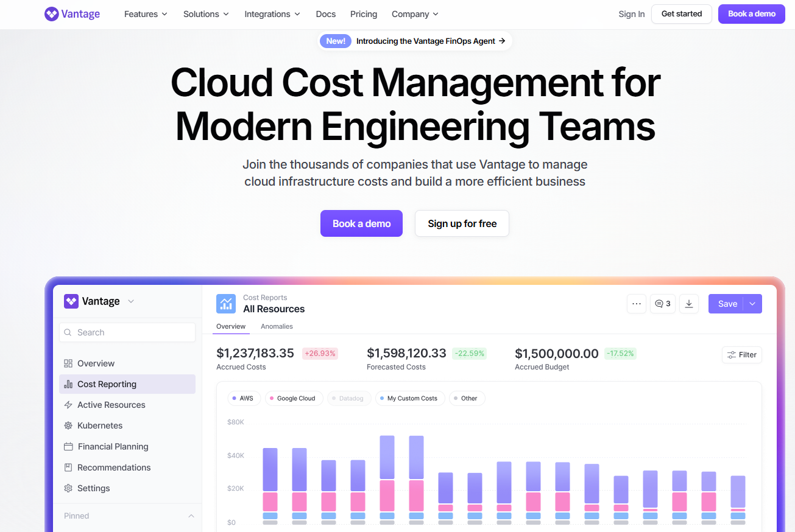Click the Vantage logo in the top navbar
Screen dimensions: 795x532
pos(72,14)
